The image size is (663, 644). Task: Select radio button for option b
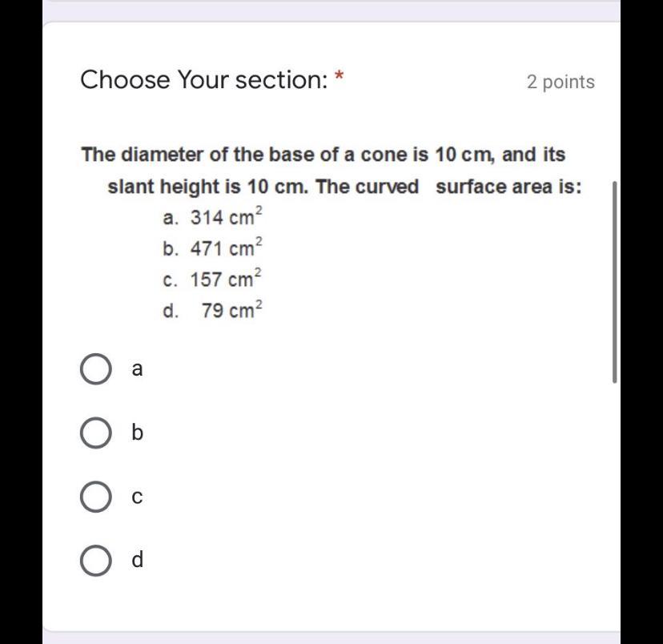point(95,433)
